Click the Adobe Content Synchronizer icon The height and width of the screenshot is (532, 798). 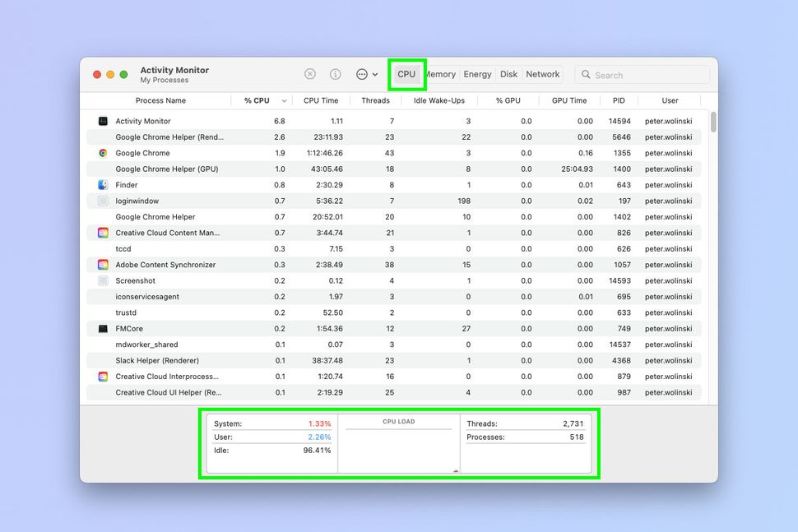tap(102, 265)
